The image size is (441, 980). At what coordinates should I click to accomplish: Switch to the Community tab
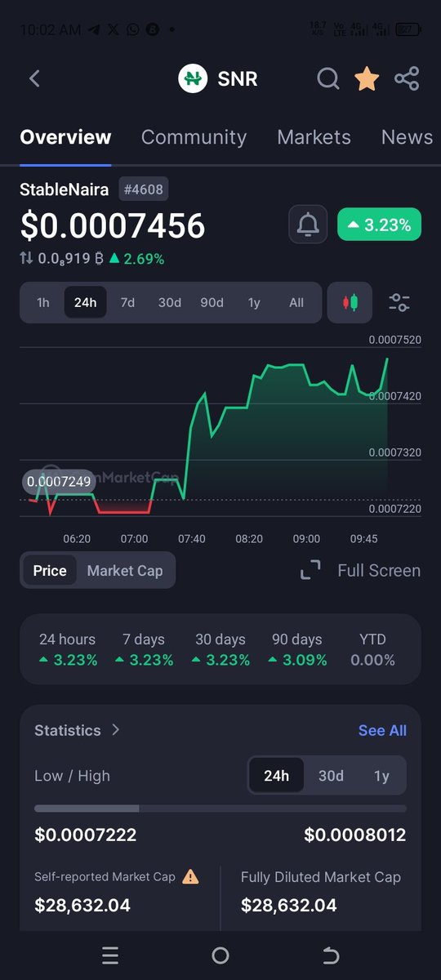(x=194, y=137)
